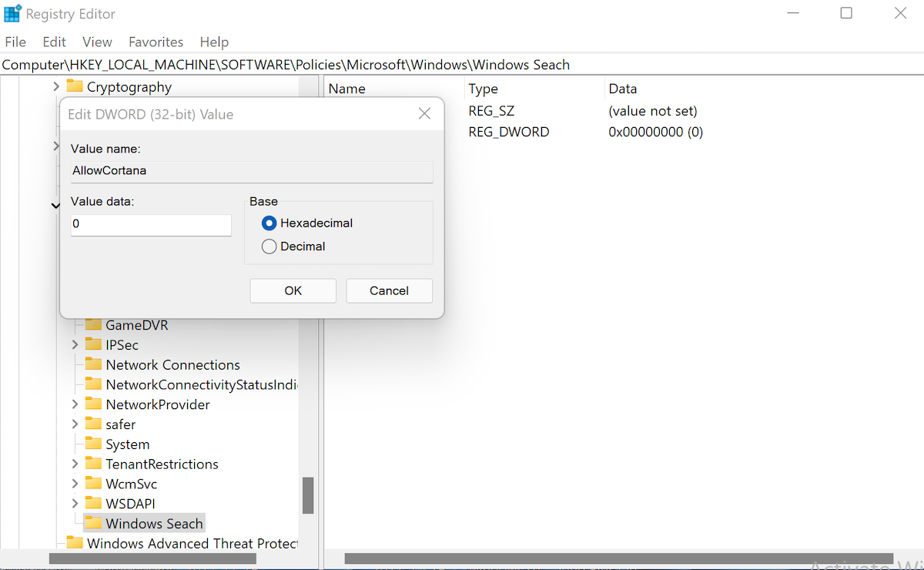Viewport: 924px width, 570px height.
Task: Expand the Network Connections key
Action: (74, 364)
